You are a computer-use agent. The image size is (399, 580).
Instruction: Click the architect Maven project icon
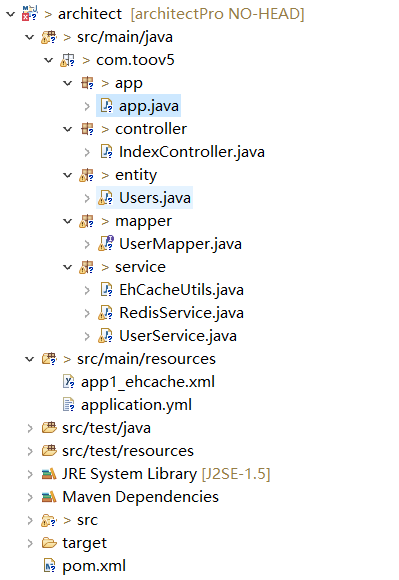pyautogui.click(x=30, y=14)
